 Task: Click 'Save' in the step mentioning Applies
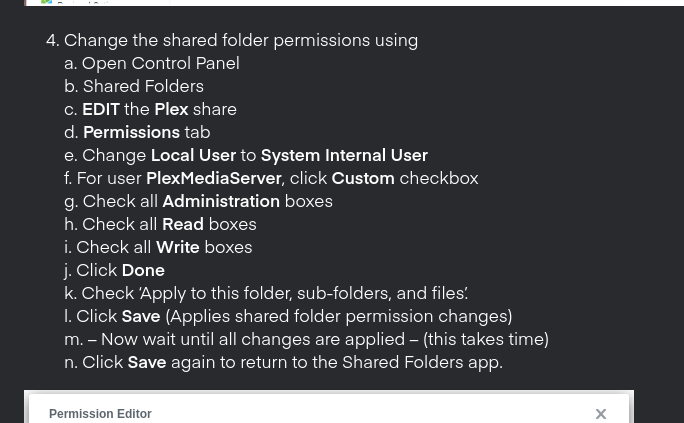[x=141, y=317]
